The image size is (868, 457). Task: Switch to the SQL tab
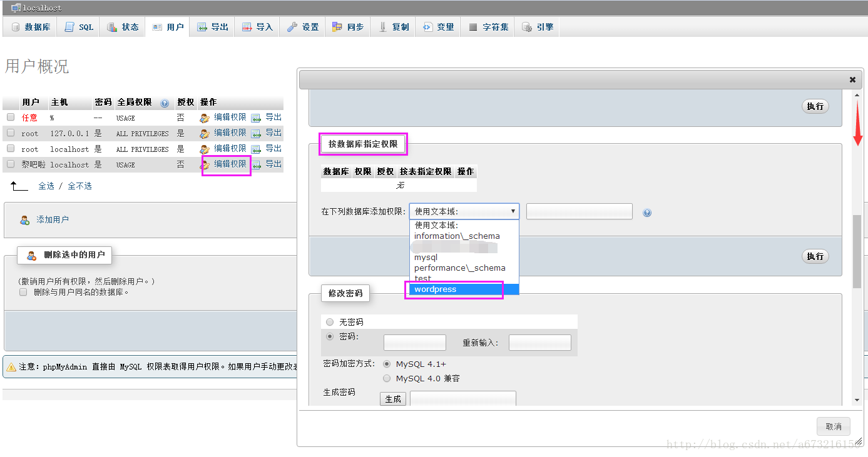click(79, 27)
